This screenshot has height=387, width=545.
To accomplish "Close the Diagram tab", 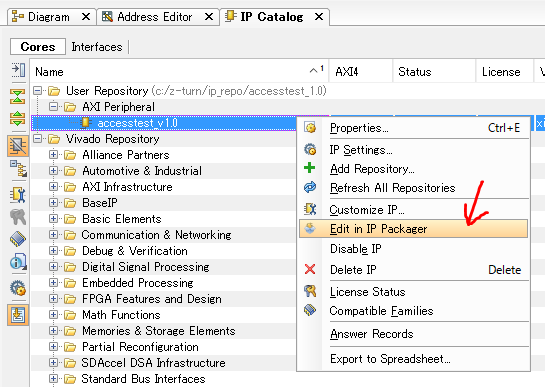I will (86, 17).
